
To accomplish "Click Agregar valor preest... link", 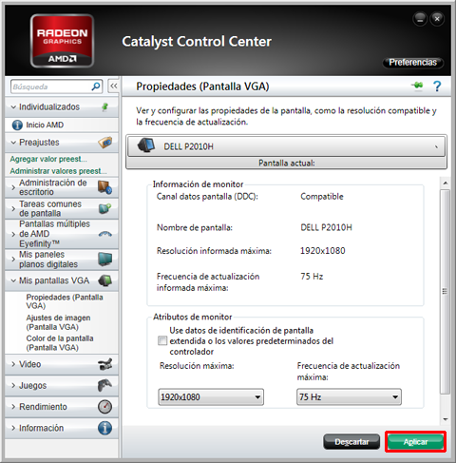I will tap(48, 159).
